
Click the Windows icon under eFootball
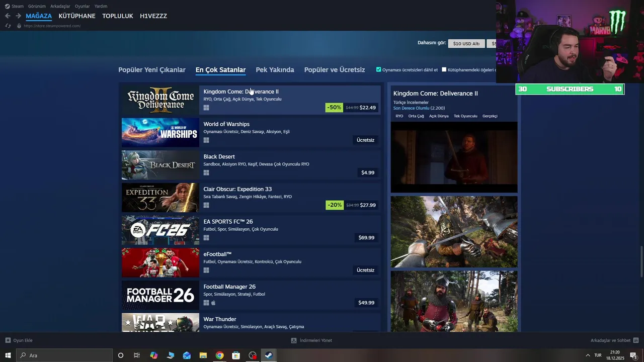[206, 270]
